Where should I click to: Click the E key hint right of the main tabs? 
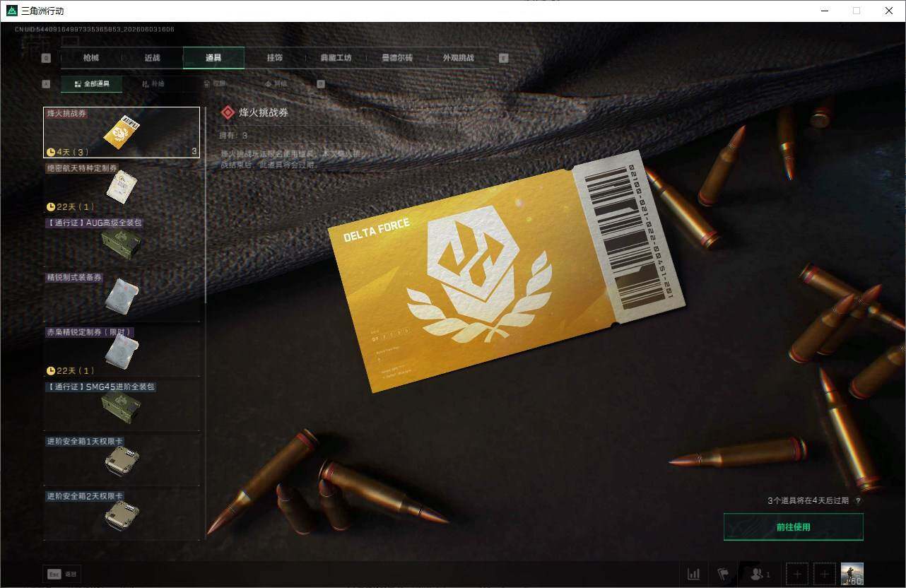[x=504, y=59]
